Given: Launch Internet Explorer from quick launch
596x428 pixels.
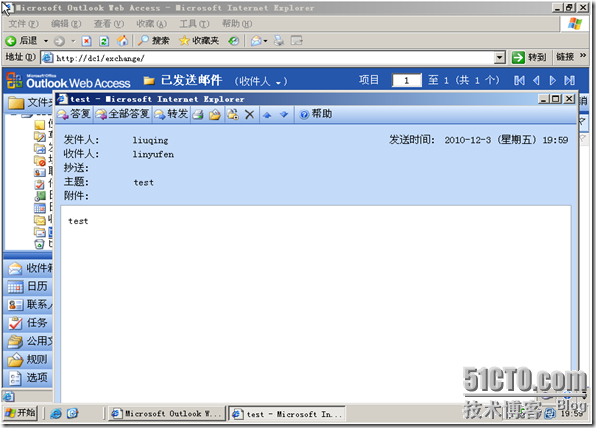Looking at the screenshot, I should tap(55, 413).
